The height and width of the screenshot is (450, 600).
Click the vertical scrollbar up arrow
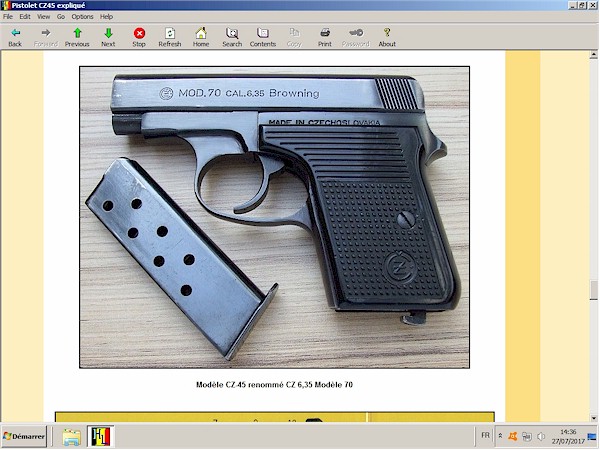coord(593,55)
